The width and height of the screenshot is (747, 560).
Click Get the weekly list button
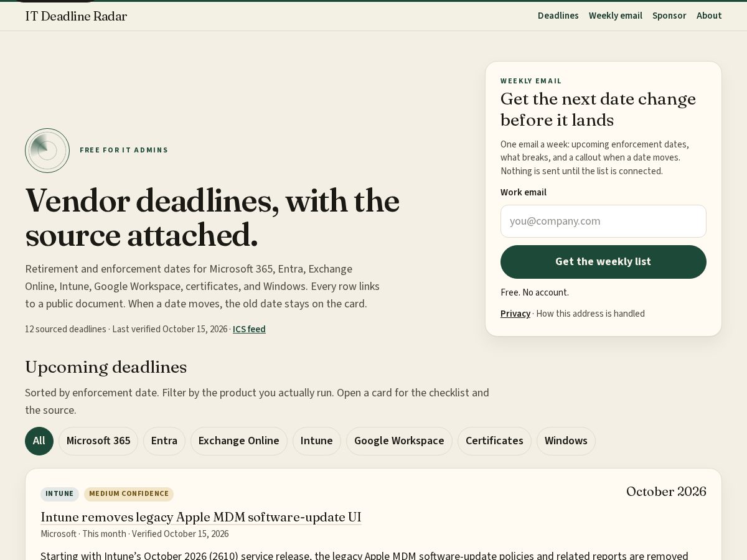603,262
